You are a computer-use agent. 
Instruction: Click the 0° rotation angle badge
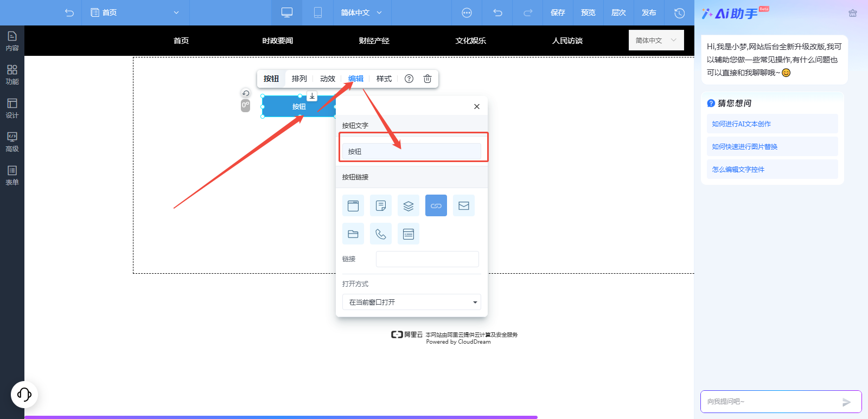246,105
